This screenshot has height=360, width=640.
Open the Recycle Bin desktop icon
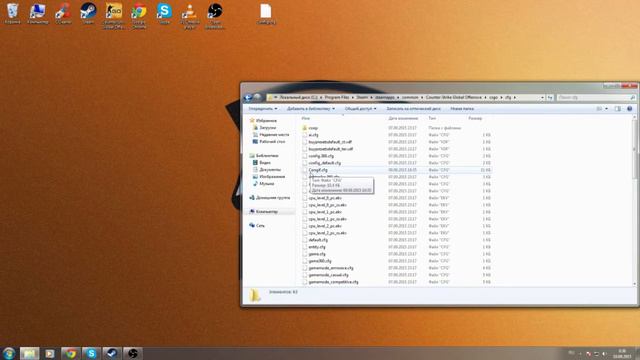(12, 13)
